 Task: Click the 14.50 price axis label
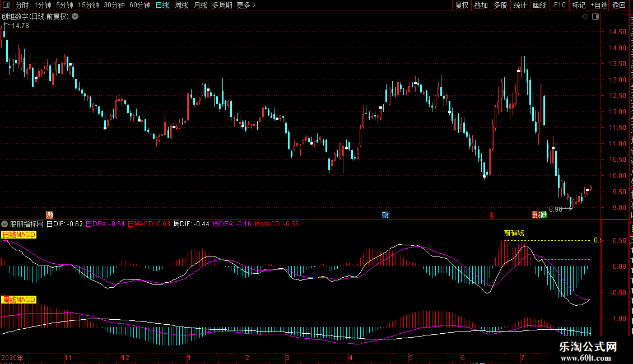point(617,32)
